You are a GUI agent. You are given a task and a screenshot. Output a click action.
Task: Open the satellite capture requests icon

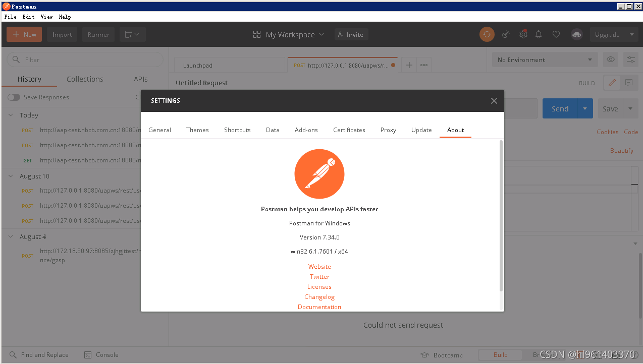click(506, 34)
